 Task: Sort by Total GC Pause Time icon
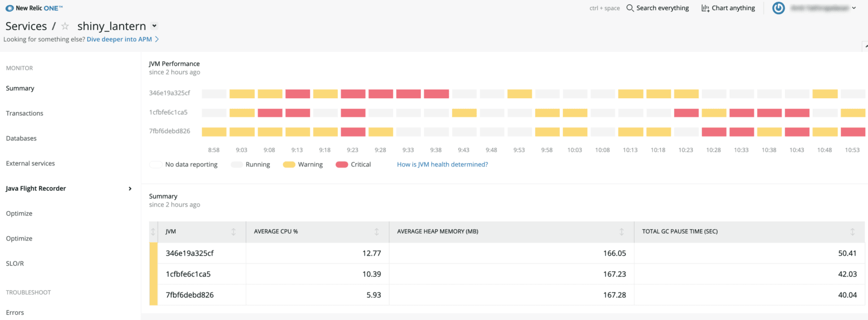click(x=853, y=231)
